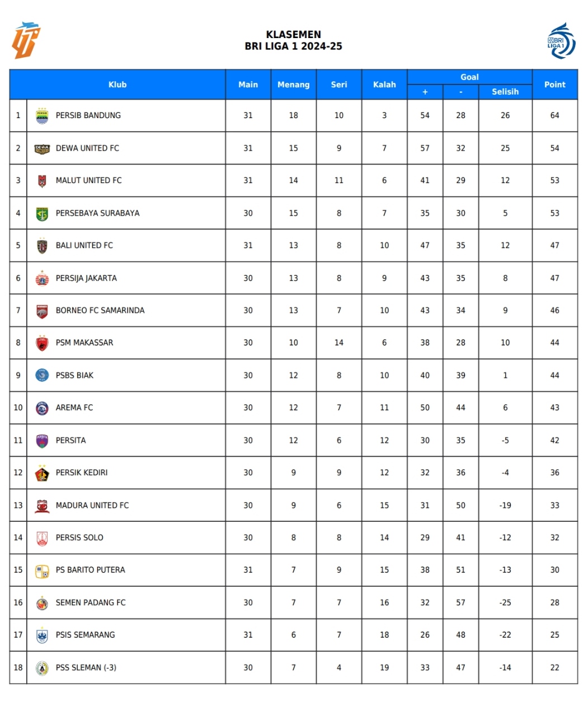Click Persib Bandung's 64 points cell
This screenshot has height=702, width=588.
(554, 115)
